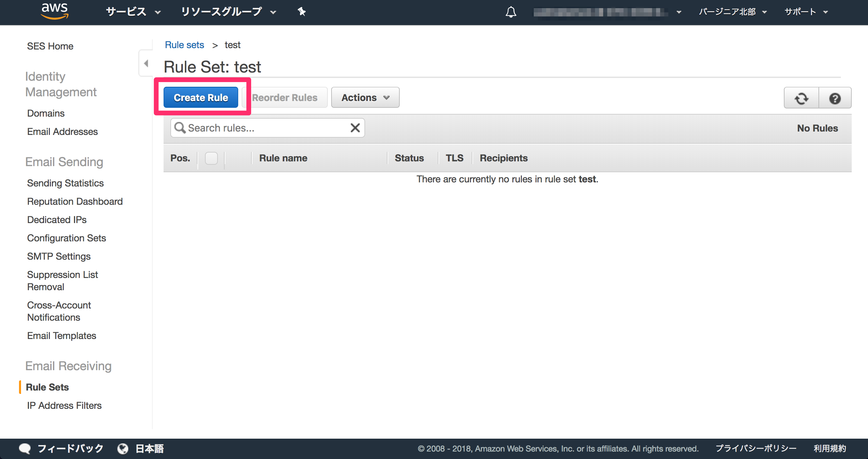Click the "No Rules" status text
This screenshot has width=868, height=459.
(x=817, y=128)
